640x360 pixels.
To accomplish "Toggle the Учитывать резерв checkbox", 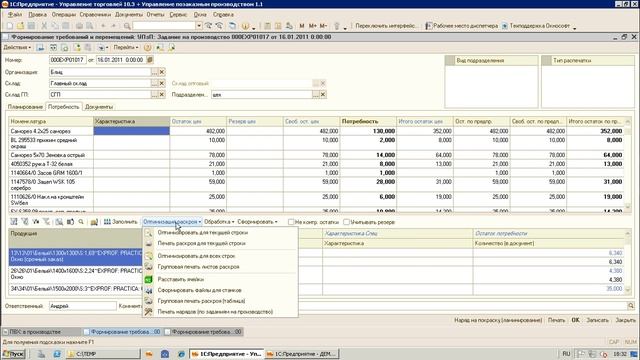I will coord(347,222).
